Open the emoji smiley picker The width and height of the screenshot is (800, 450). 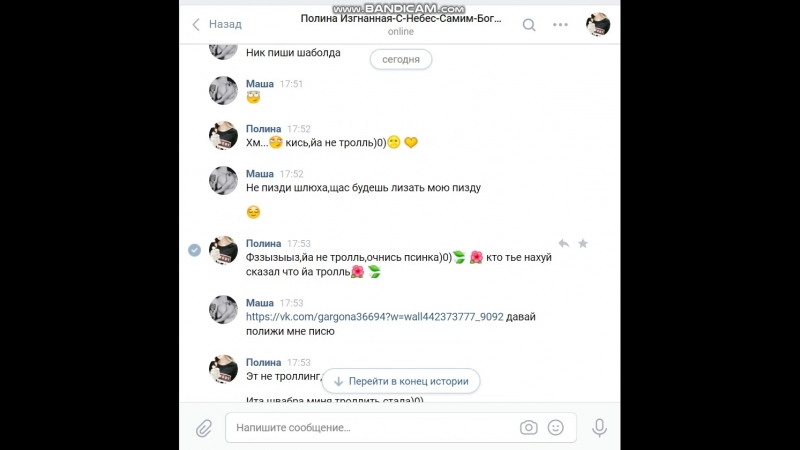(556, 428)
